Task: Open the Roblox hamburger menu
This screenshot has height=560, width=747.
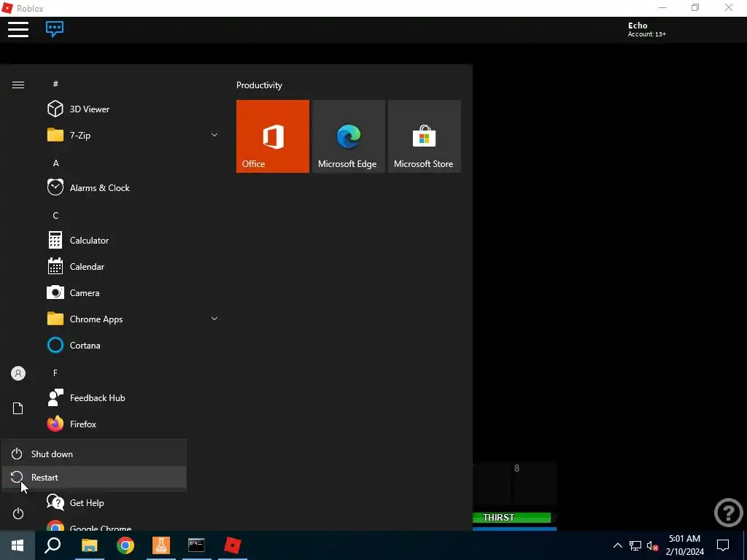Action: point(18,29)
